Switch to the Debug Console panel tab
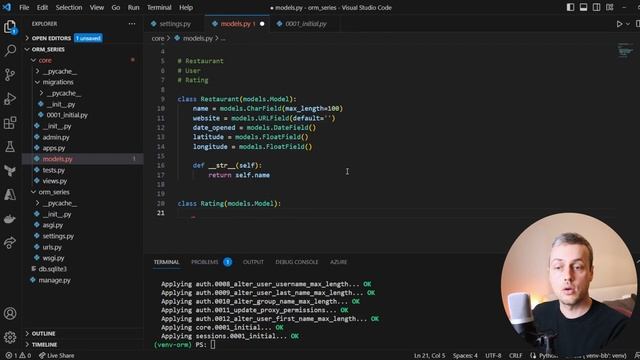The image size is (640, 360). pos(297,262)
